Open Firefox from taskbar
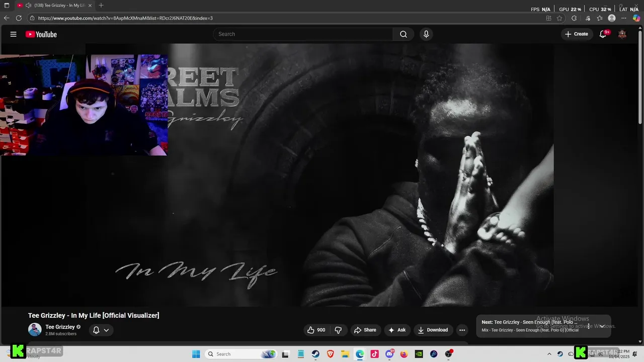This screenshot has width=644, height=362. tap(404, 354)
